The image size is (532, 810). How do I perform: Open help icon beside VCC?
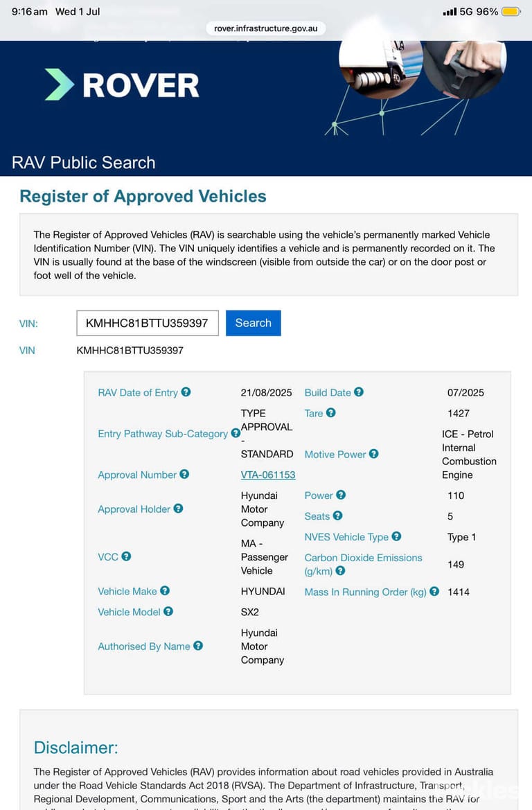coord(126,556)
